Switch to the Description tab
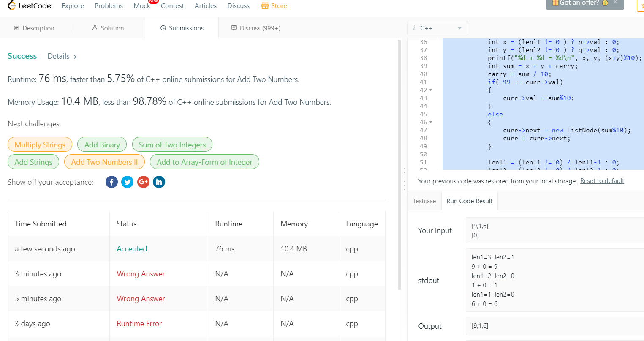Image resolution: width=644 pixels, height=341 pixels. [x=34, y=28]
